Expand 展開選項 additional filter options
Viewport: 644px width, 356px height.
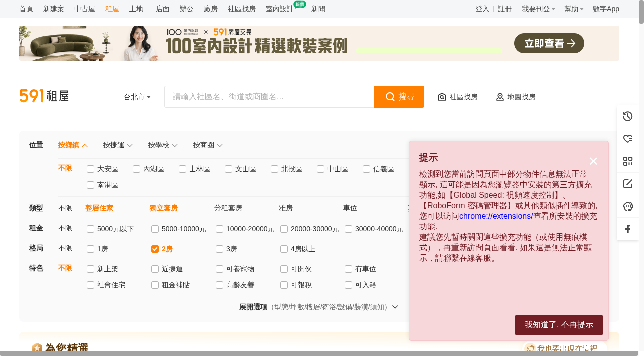pos(319,307)
